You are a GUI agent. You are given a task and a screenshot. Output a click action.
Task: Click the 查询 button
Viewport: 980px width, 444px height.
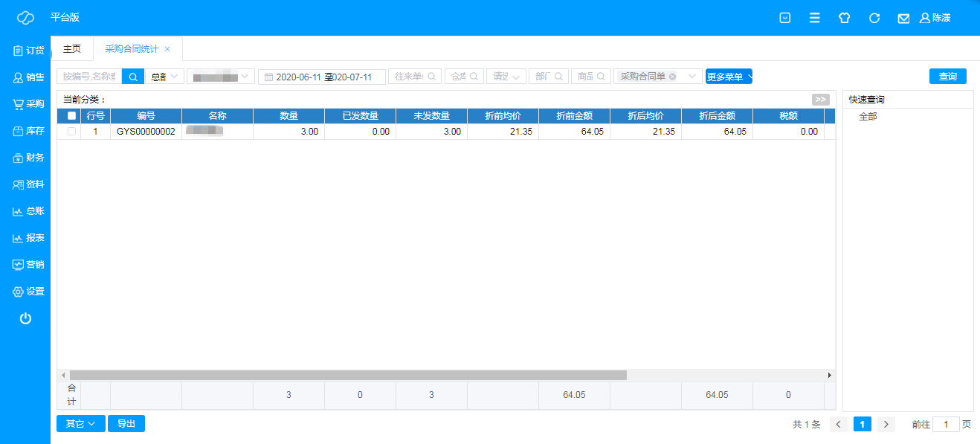coord(947,77)
